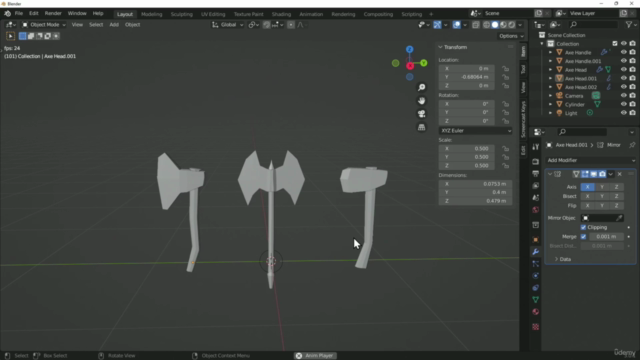The height and width of the screenshot is (360, 640).
Task: Click the Blender logo icon in menu bar
Action: pyautogui.click(x=7, y=13)
